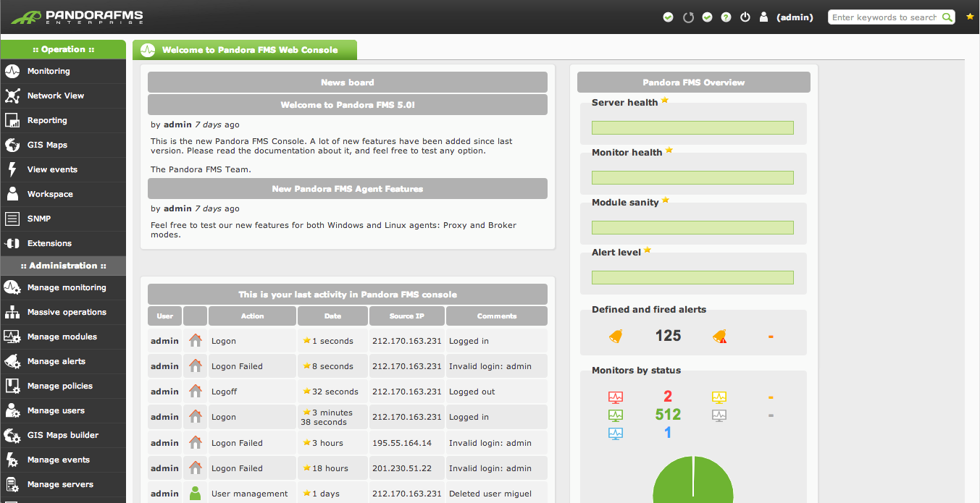This screenshot has width=980, height=503.
Task: Click the Welcome to Pandora FMS 5.0! headline
Action: click(348, 105)
